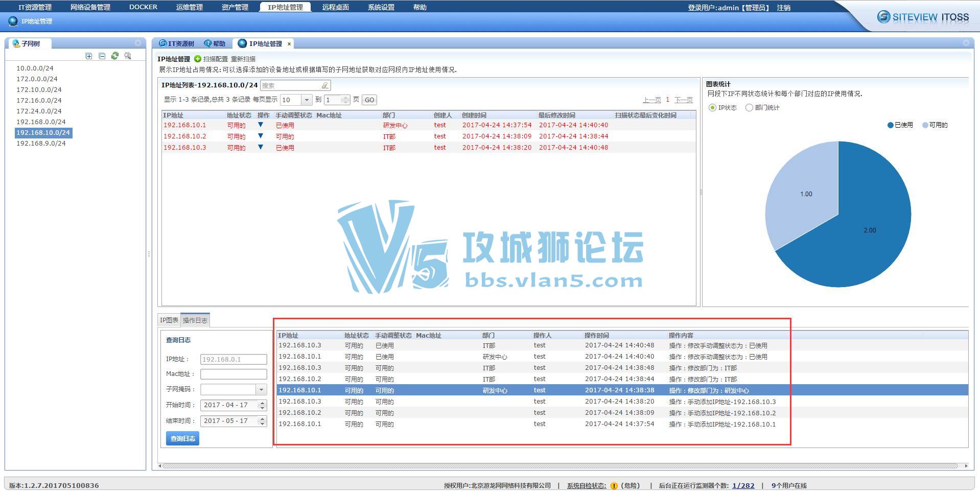The height and width of the screenshot is (494, 980).
Task: Open the subnet tree panel gear settings
Action: [x=138, y=43]
